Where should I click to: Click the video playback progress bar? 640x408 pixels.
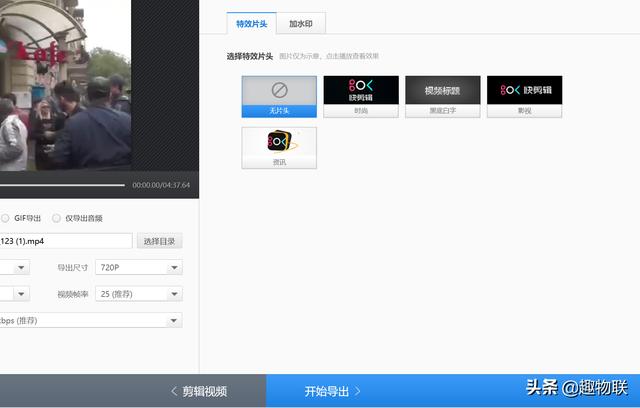click(60, 185)
